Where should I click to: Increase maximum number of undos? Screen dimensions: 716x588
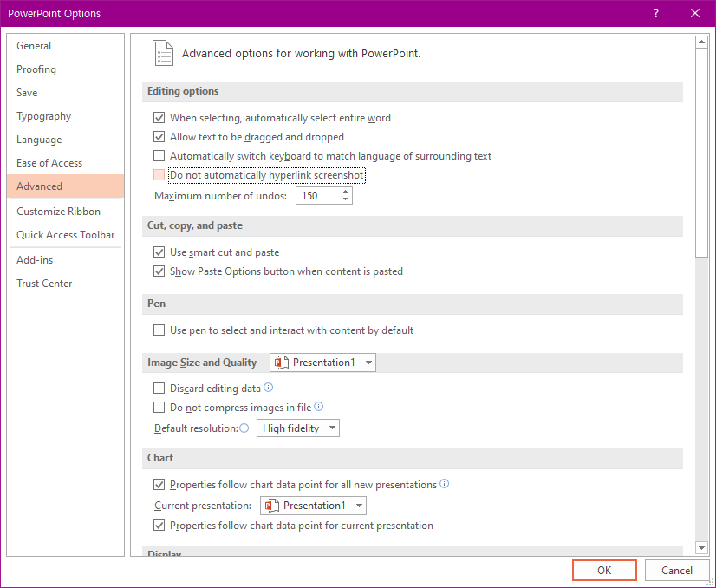pos(345,192)
